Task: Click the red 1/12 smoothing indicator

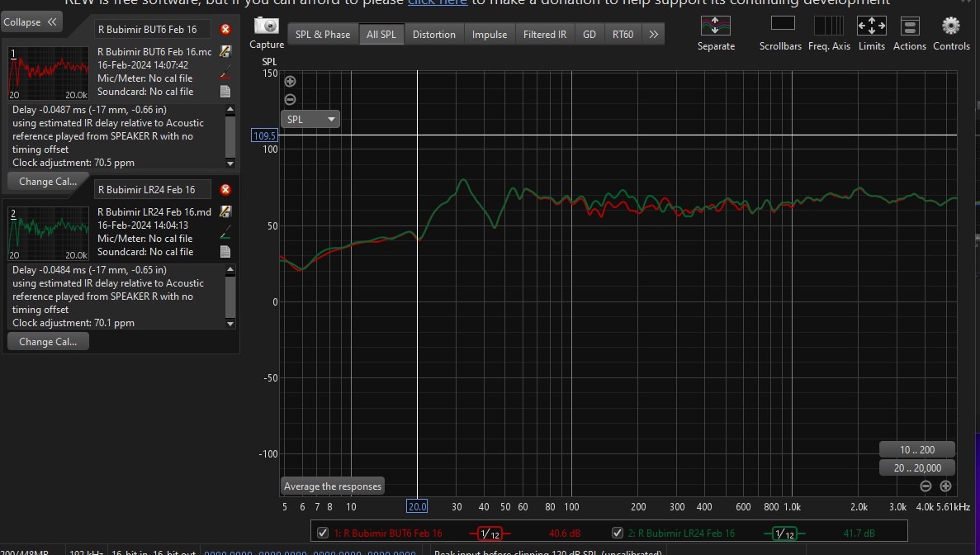Action: pos(490,534)
